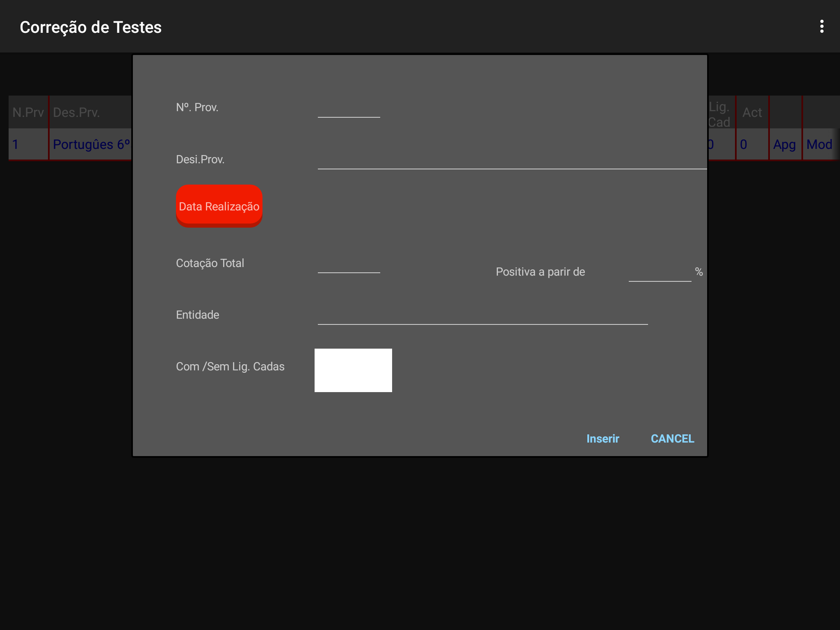The width and height of the screenshot is (840, 630).
Task: Click the Correção de Testes title
Action: [91, 27]
